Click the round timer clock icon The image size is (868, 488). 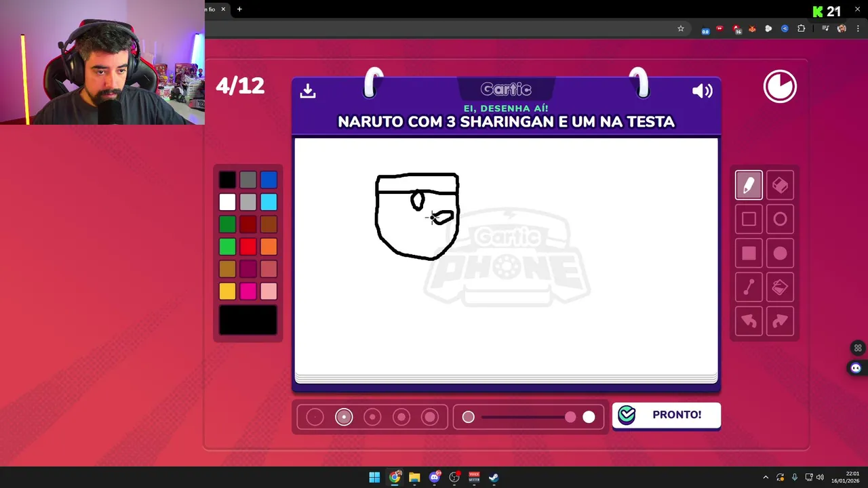pyautogui.click(x=780, y=87)
